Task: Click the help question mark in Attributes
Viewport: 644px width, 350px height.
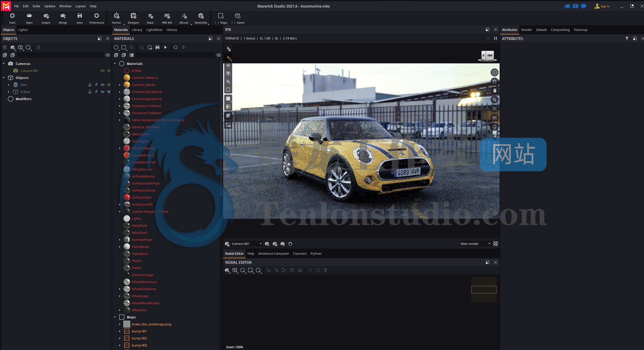Action: [627, 38]
